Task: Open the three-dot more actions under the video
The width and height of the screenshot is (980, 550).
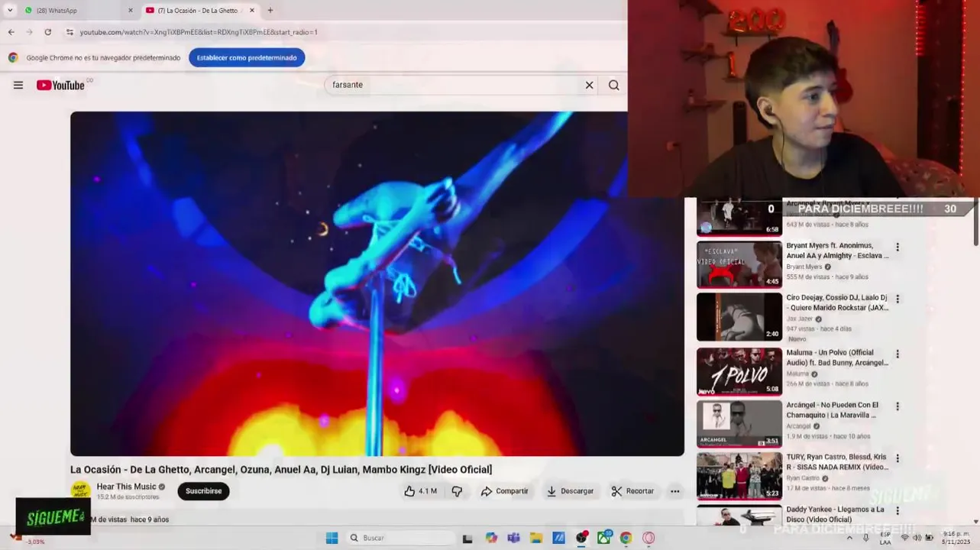Action: point(675,491)
